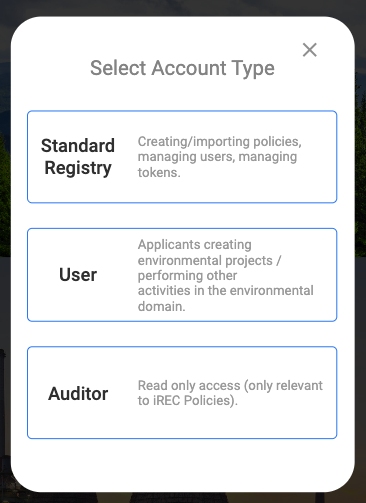Viewport: 366px width, 503px height.
Task: Click 'Creating/importing policies' description text
Action: (x=220, y=142)
